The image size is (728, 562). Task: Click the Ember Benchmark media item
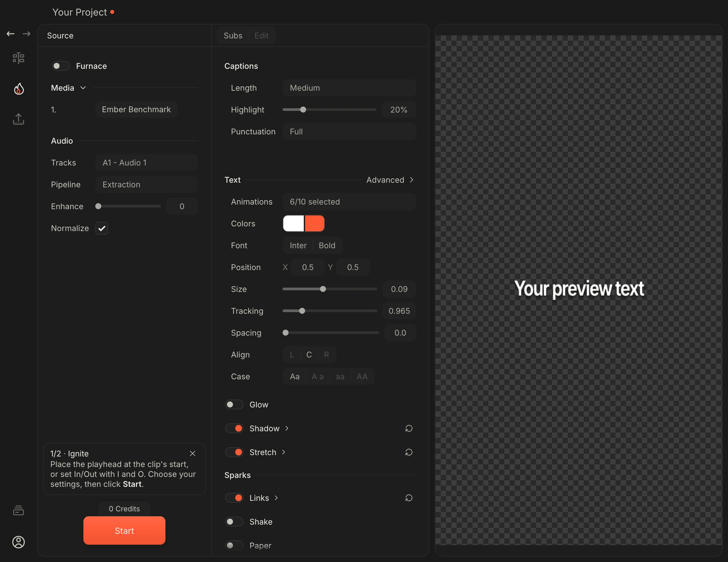pos(136,110)
